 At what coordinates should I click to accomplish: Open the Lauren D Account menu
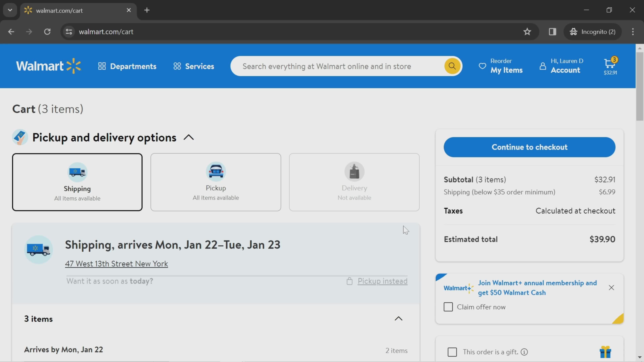tap(561, 66)
